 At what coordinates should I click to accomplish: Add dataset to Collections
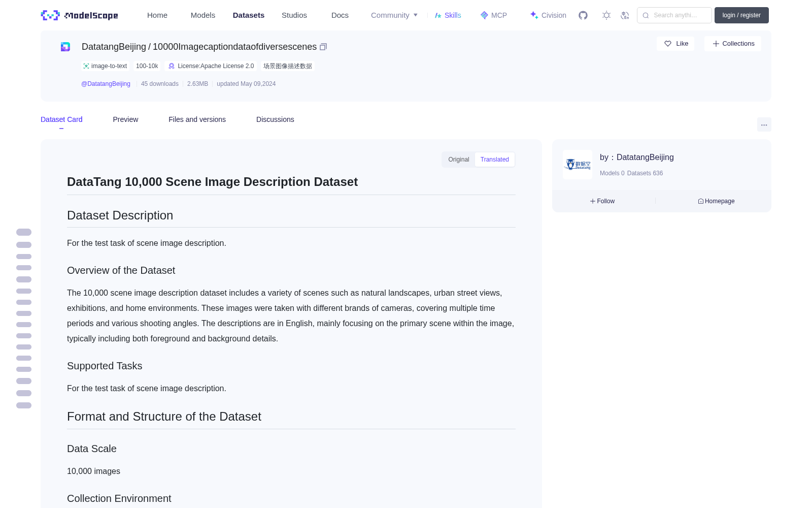coord(733,44)
